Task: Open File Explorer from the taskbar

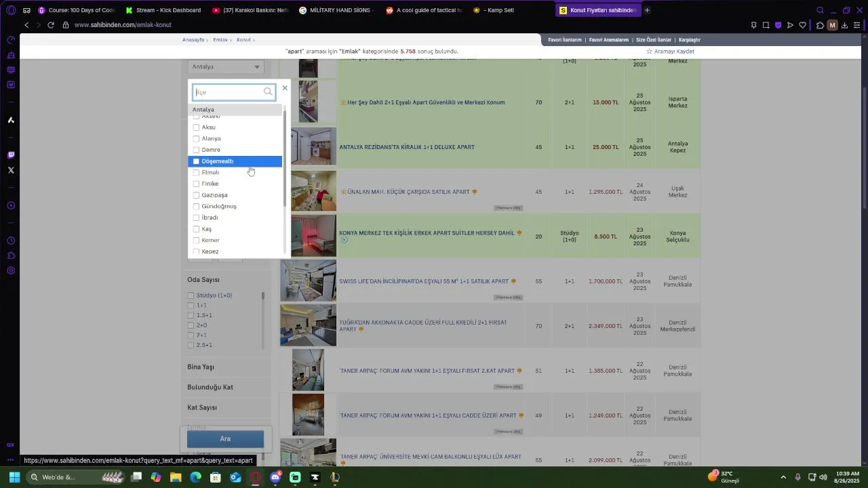Action: [176, 477]
